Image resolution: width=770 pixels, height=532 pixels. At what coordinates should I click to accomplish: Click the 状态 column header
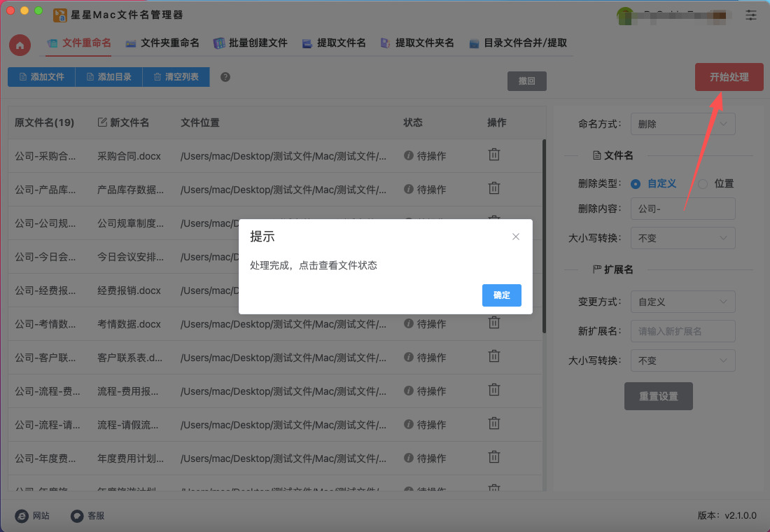coord(413,122)
